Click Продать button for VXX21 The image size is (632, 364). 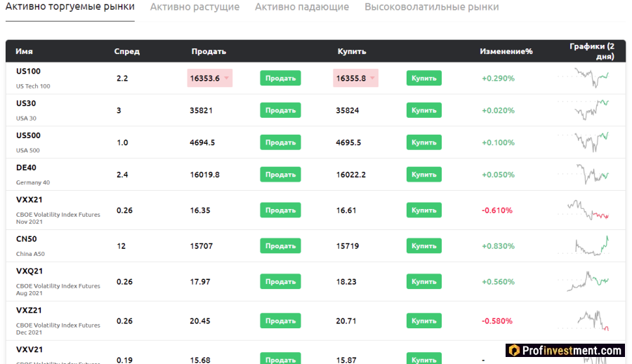coord(280,210)
